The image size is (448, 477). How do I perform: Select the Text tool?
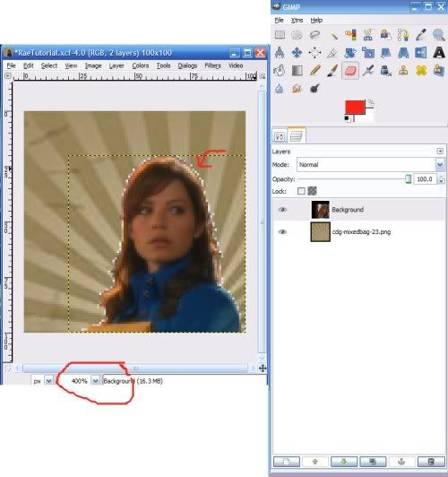click(438, 53)
